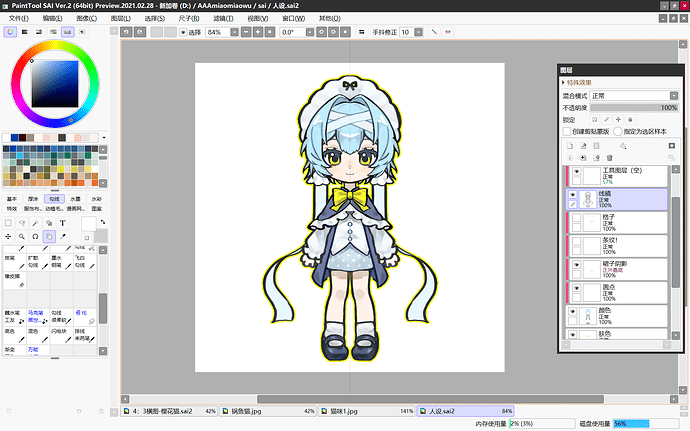
Task: Reset zoom next to the plus button
Action: tap(270, 32)
